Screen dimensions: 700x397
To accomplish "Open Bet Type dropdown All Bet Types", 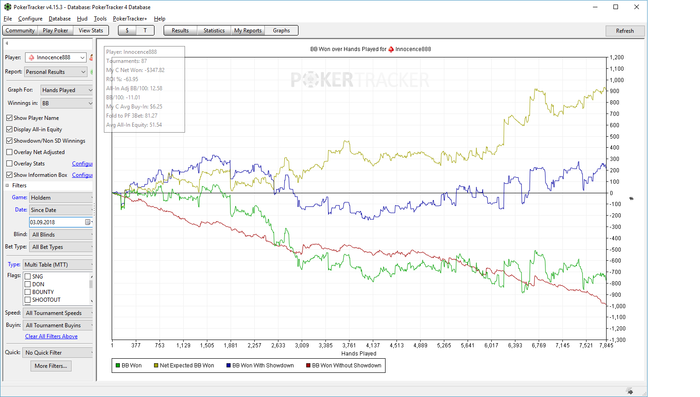I will (61, 247).
